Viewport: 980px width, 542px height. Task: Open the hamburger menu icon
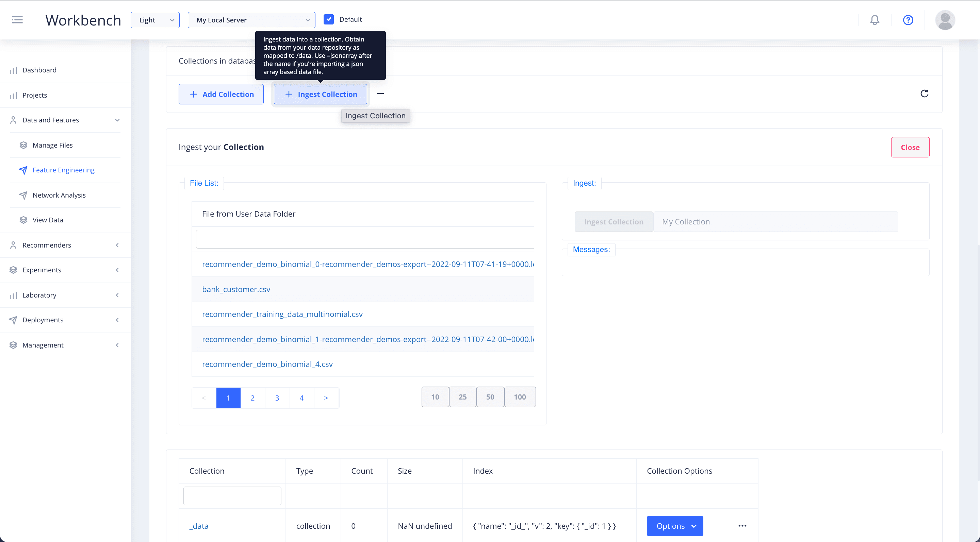(x=17, y=20)
